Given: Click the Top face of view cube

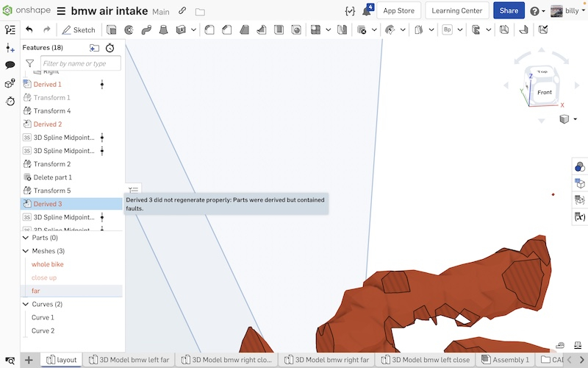Looking at the screenshot, I should [542, 71].
